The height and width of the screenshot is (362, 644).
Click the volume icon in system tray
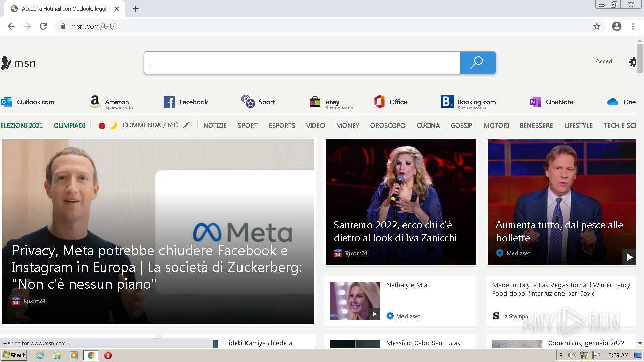pos(572,355)
